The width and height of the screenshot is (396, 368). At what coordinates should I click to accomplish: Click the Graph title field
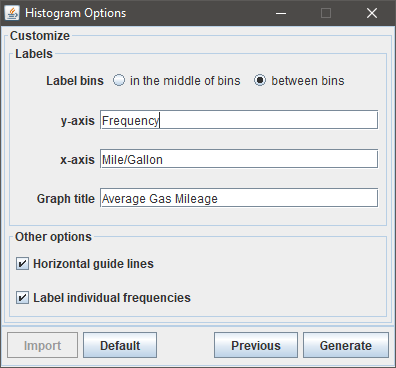239,198
